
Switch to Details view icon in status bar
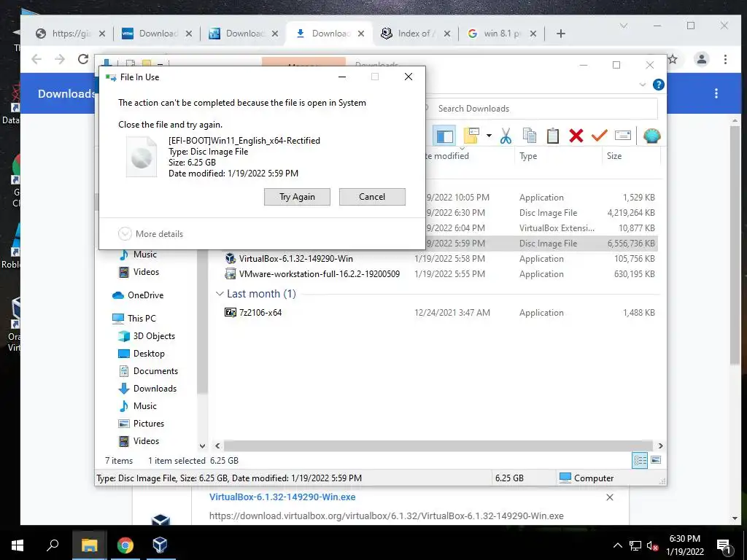(x=640, y=461)
